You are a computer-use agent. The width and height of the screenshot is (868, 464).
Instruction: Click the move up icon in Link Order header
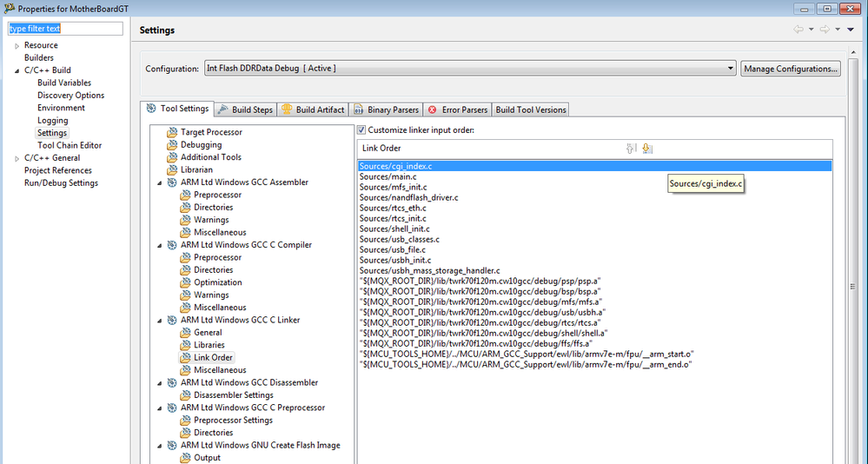click(631, 149)
